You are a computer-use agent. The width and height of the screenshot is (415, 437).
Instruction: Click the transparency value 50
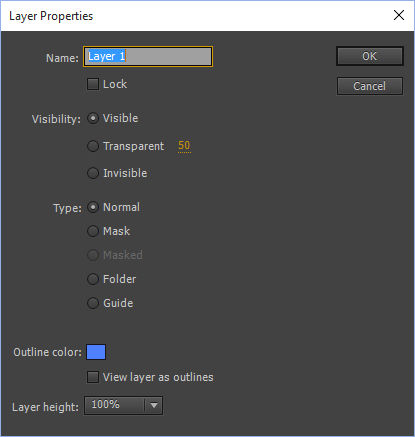tap(184, 146)
